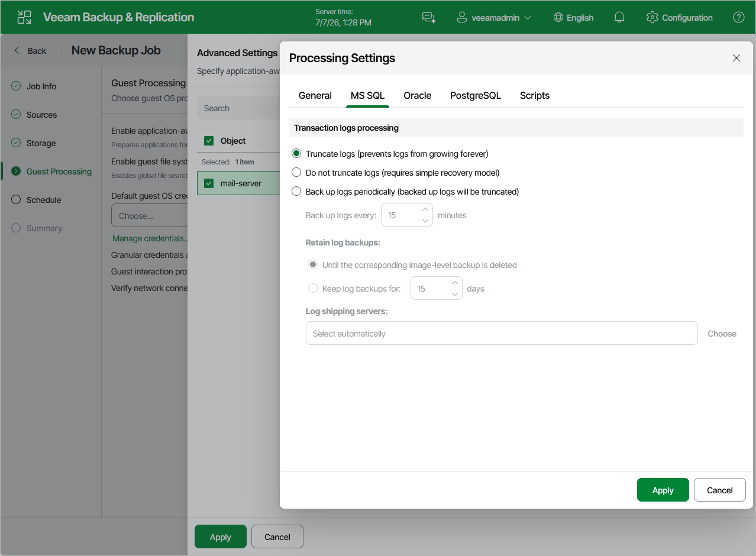Select the mail-server row text
Viewport: 756px width, 556px height.
(241, 183)
